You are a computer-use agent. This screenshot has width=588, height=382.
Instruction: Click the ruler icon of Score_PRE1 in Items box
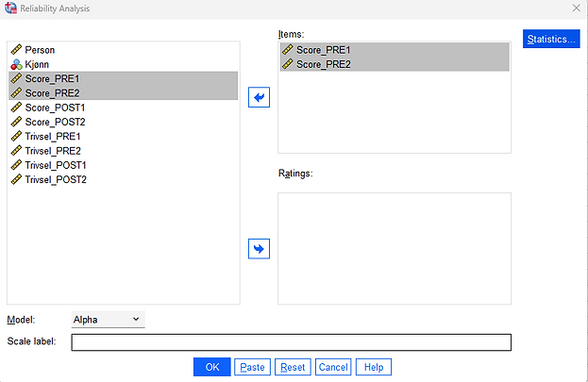click(x=288, y=49)
